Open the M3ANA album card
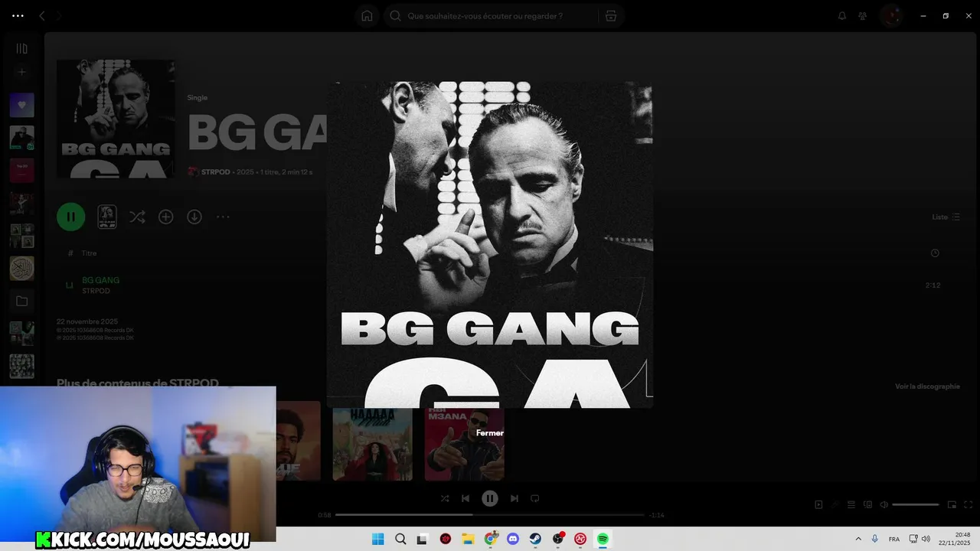 coord(465,444)
